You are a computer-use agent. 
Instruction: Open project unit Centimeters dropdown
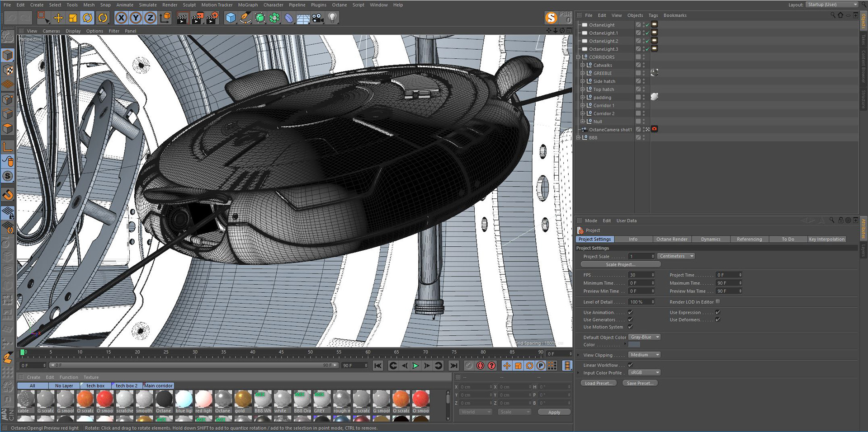point(676,256)
